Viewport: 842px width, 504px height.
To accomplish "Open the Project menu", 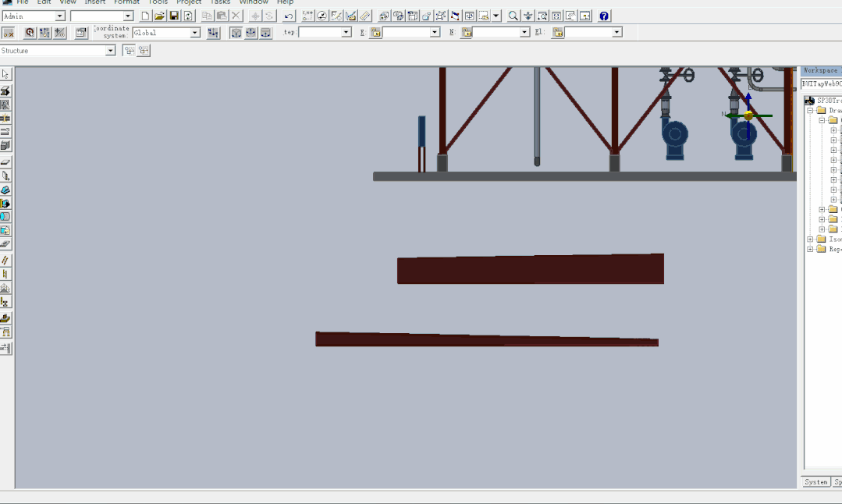I will 189,2.
